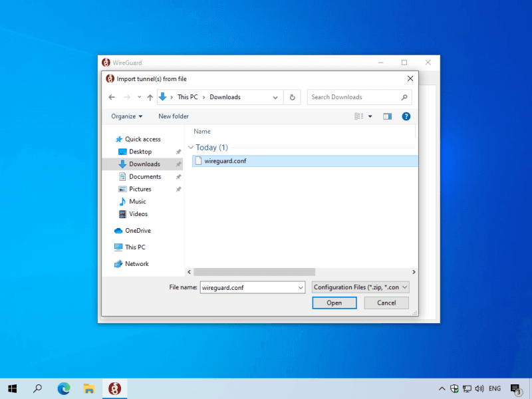Screen dimensions: 532x399
Task: Collapse the Today group
Action: [191, 148]
